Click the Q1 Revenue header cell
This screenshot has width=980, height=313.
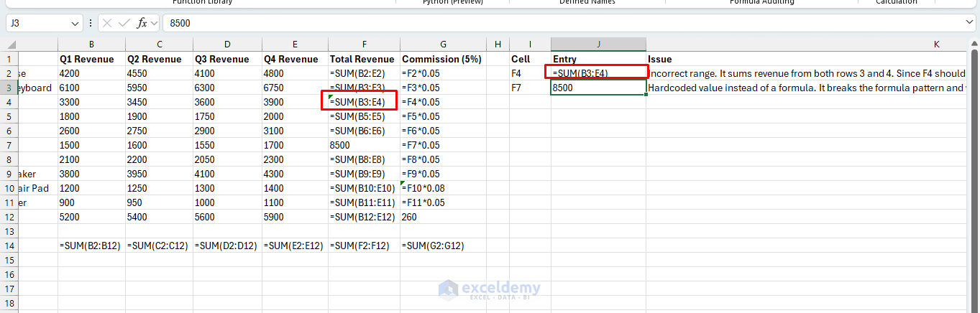[x=91, y=59]
